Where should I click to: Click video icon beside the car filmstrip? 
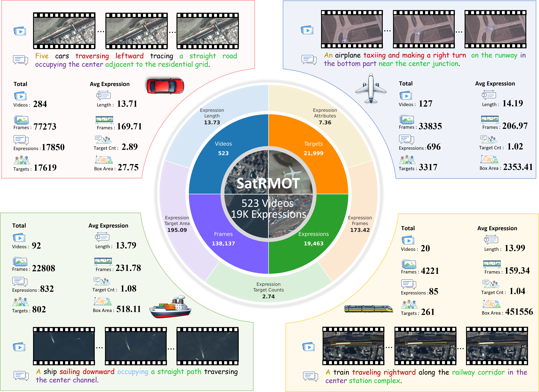point(20,31)
